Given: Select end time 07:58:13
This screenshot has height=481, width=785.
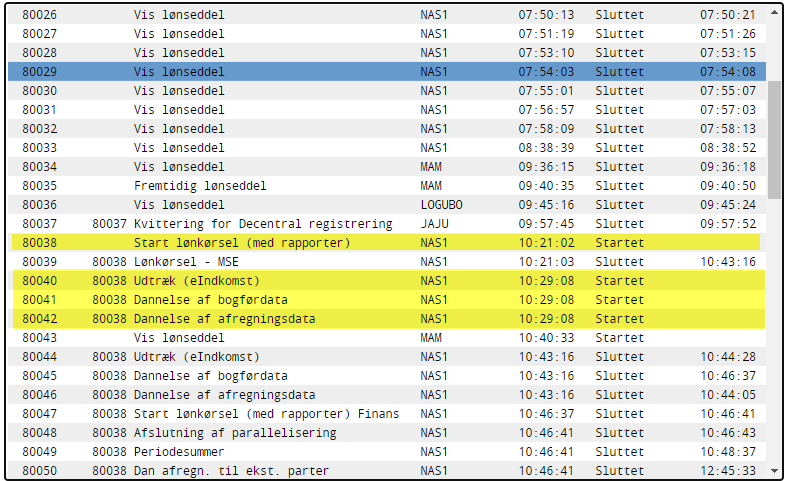Looking at the screenshot, I should coord(727,129).
